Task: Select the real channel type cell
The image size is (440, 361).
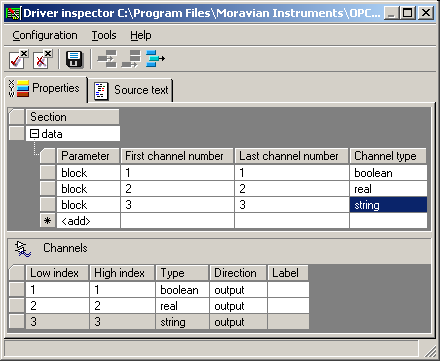Action: pyautogui.click(x=388, y=189)
